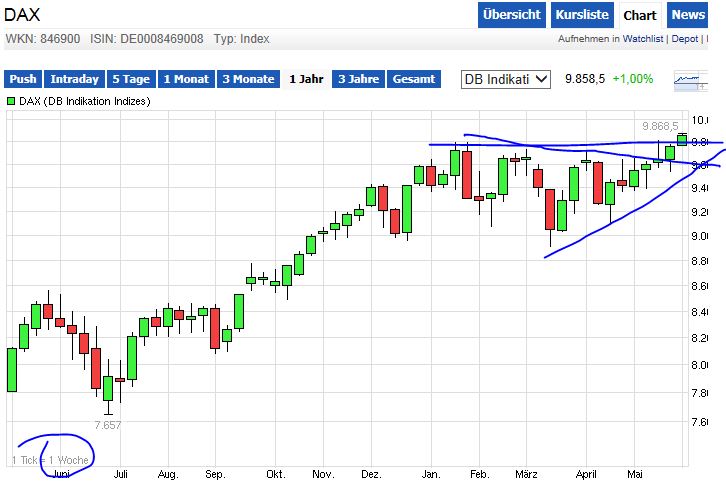Open the DB Indikation dropdown
The height and width of the screenshot is (483, 726).
[506, 79]
